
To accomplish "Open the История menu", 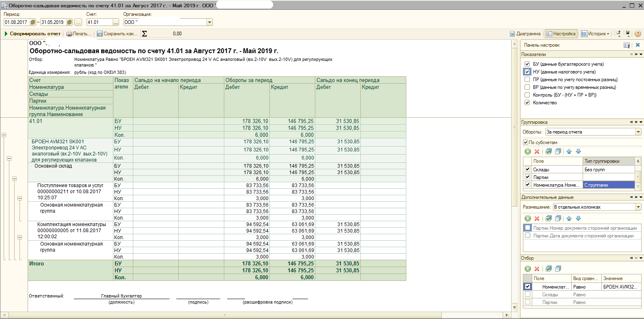I will (x=595, y=34).
